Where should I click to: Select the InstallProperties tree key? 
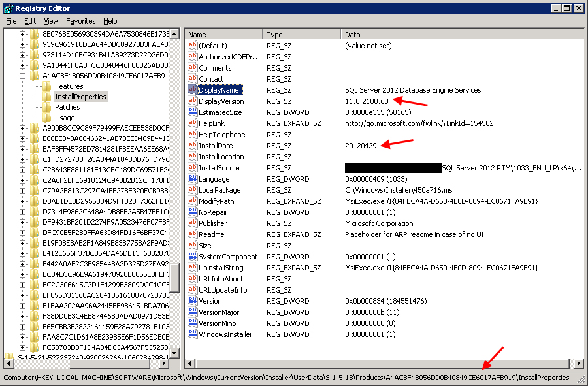(80, 97)
